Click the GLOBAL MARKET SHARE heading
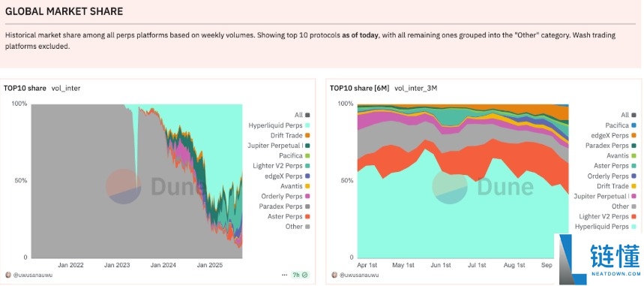Viewport: 644px width, 286px height. [x=64, y=11]
